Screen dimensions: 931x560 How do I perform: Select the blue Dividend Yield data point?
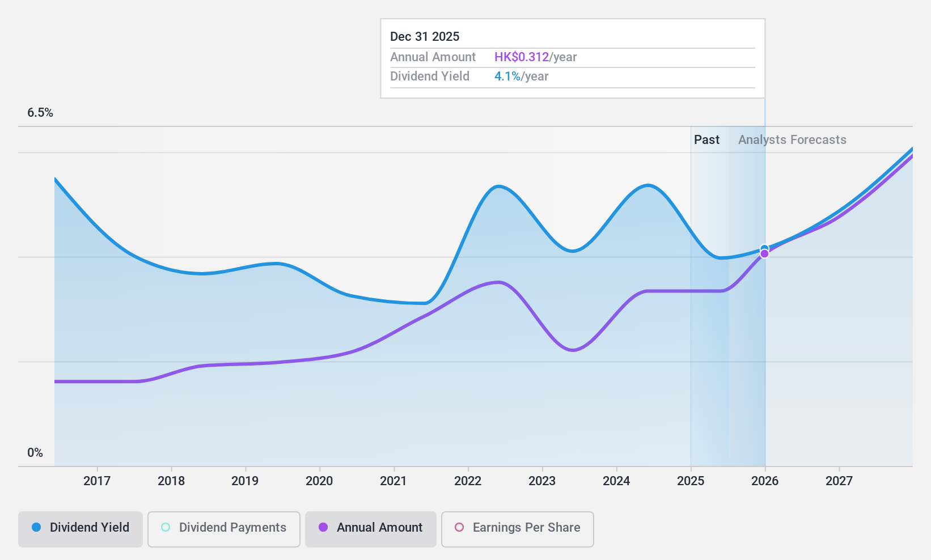pyautogui.click(x=764, y=248)
